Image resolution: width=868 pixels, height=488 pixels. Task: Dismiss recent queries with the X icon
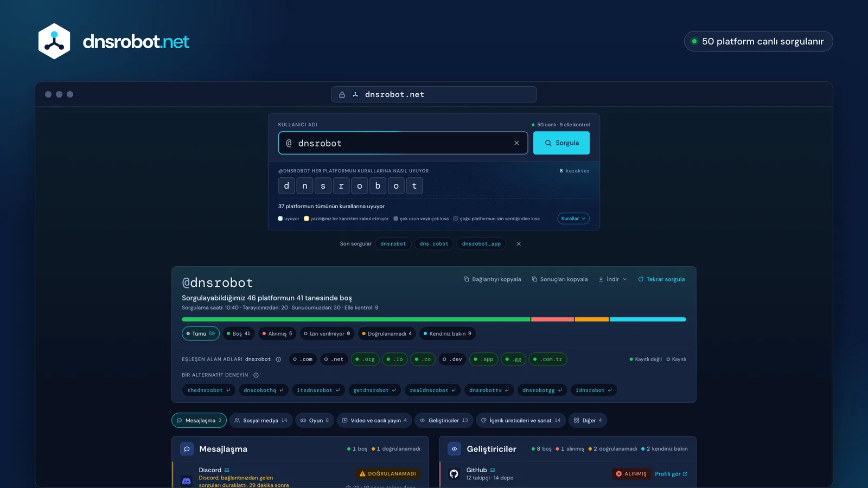tap(519, 244)
